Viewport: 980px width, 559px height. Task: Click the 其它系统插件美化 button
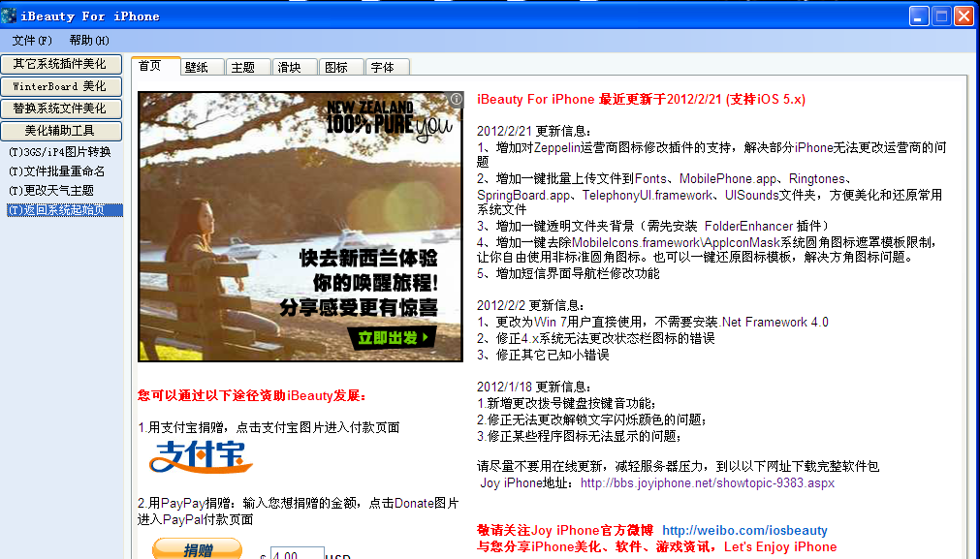tap(61, 64)
